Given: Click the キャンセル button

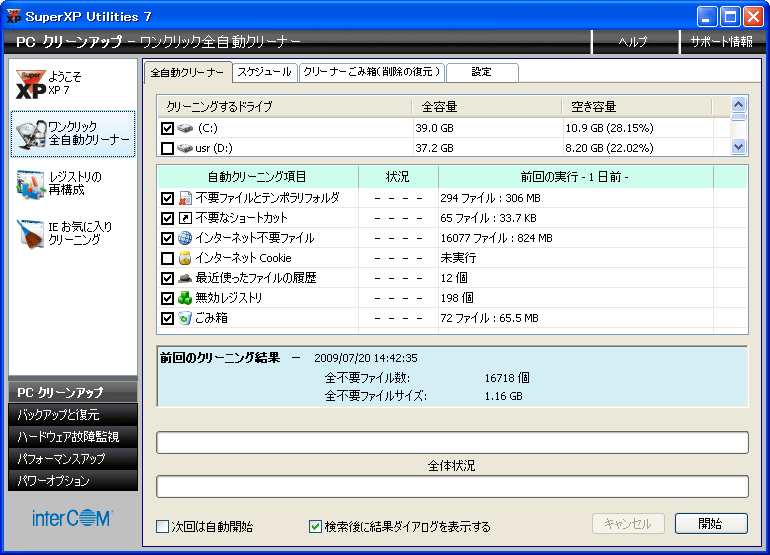Looking at the screenshot, I should coord(628,524).
